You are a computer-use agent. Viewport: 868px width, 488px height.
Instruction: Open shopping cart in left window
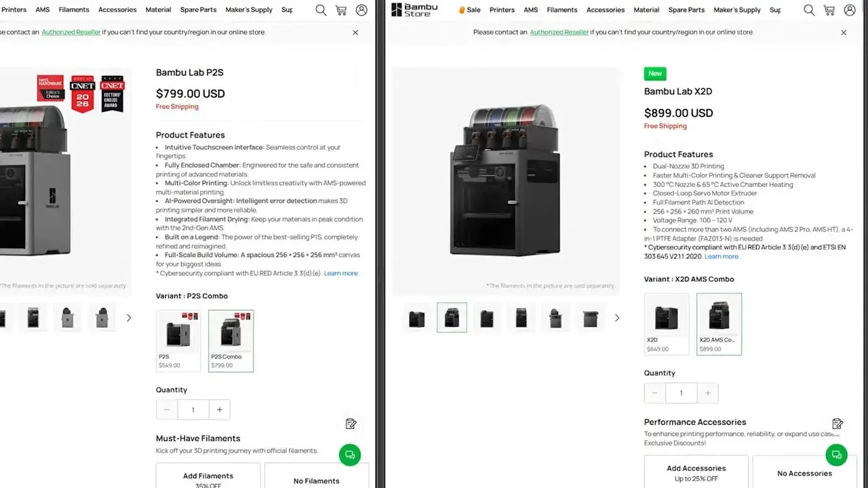click(x=341, y=10)
